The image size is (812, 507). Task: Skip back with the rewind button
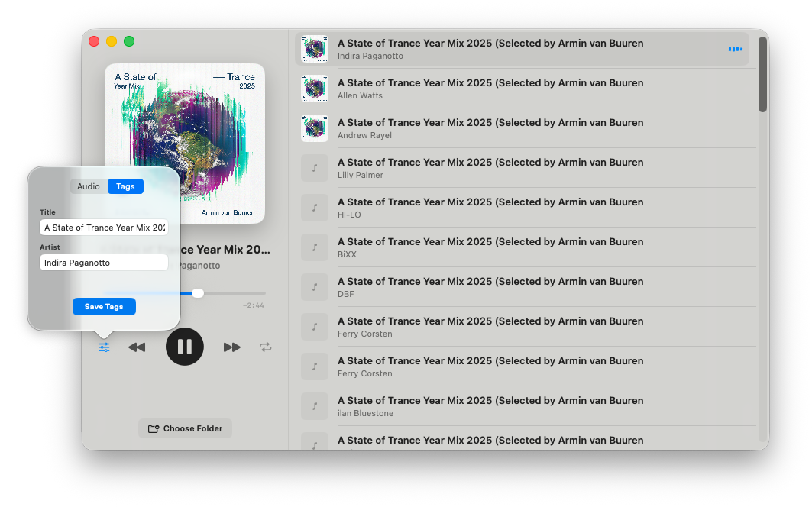(137, 347)
